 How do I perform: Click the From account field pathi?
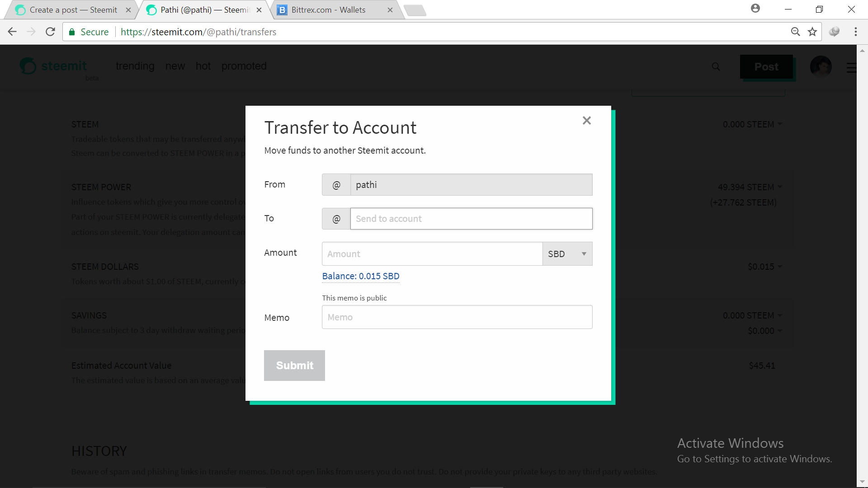click(x=471, y=185)
